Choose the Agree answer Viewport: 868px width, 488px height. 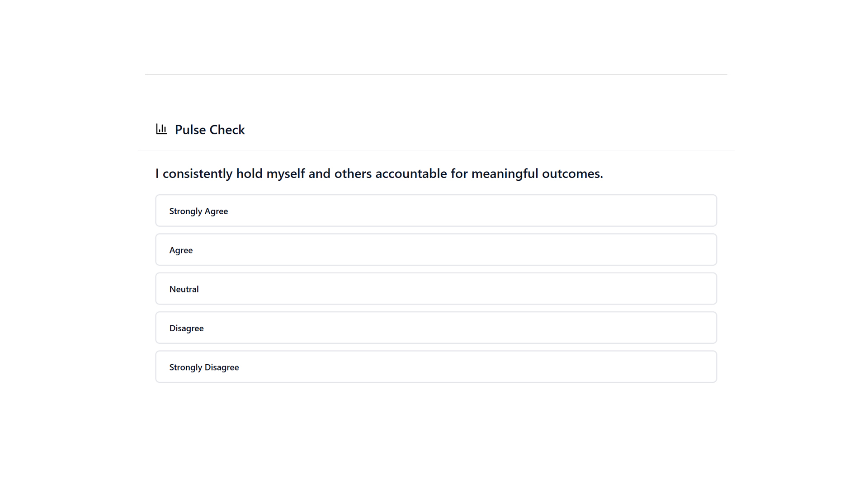pyautogui.click(x=436, y=249)
